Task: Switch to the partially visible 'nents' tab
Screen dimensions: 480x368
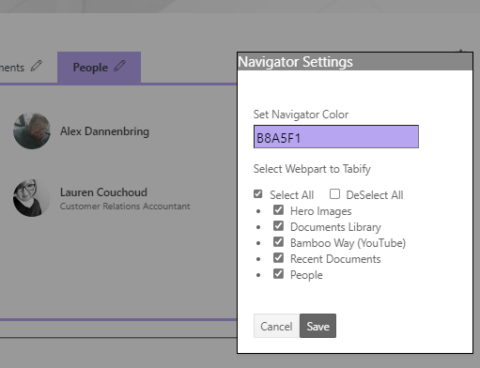Action: click(x=12, y=68)
